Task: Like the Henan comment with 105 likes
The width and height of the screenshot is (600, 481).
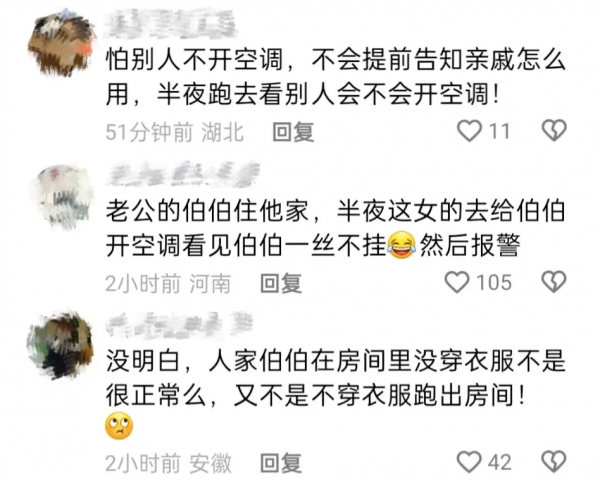Action: point(457,282)
